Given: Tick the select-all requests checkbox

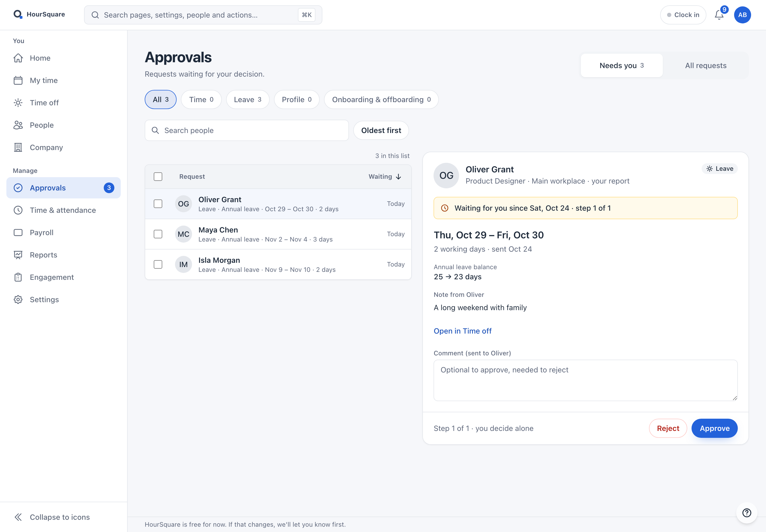Looking at the screenshot, I should (x=158, y=176).
